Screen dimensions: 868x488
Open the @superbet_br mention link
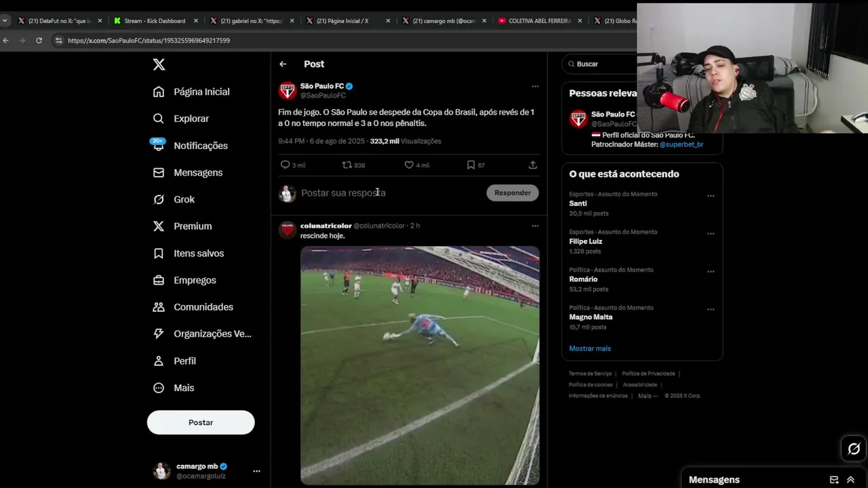coord(682,144)
